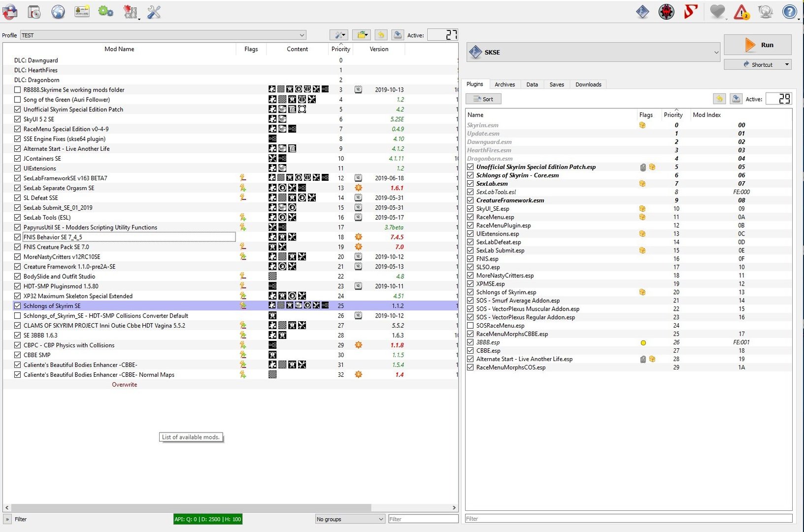Select DLC: Dawnguard row

(x=231, y=60)
